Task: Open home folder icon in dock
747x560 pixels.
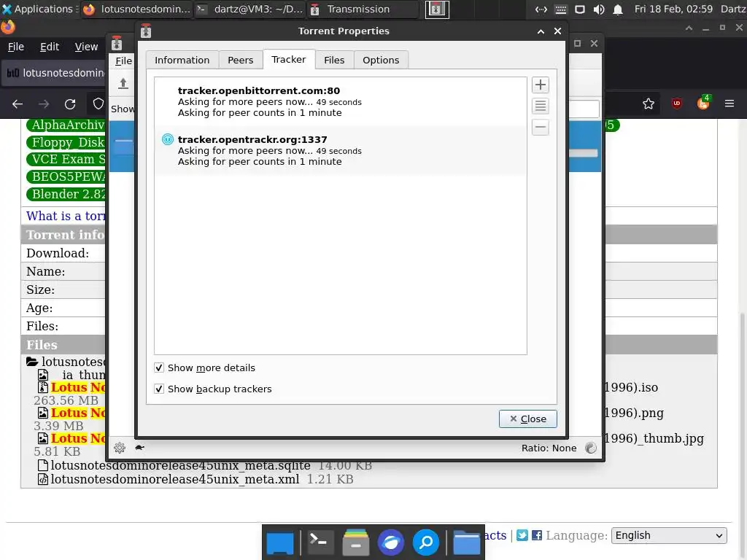Action: coord(466,542)
